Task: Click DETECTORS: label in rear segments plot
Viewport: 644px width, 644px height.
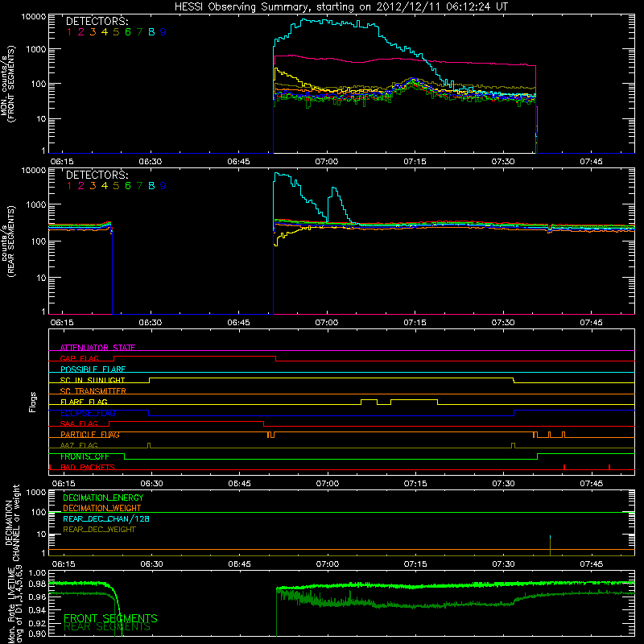Action: coord(97,175)
